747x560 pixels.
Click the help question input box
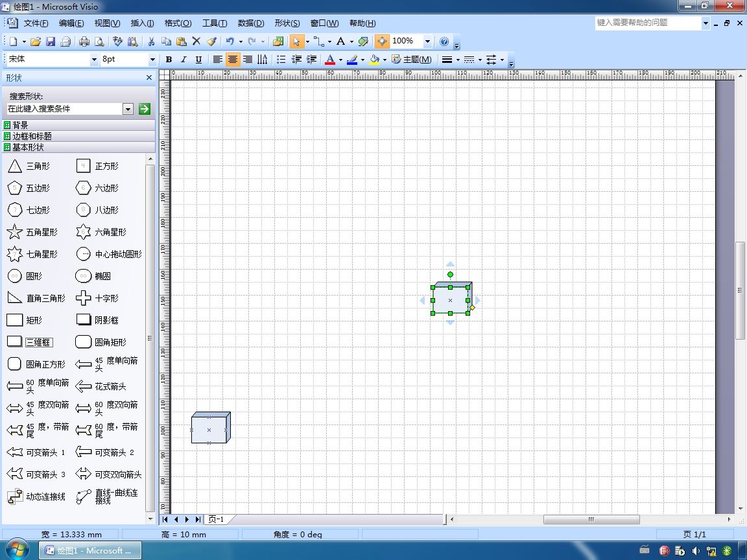click(648, 23)
